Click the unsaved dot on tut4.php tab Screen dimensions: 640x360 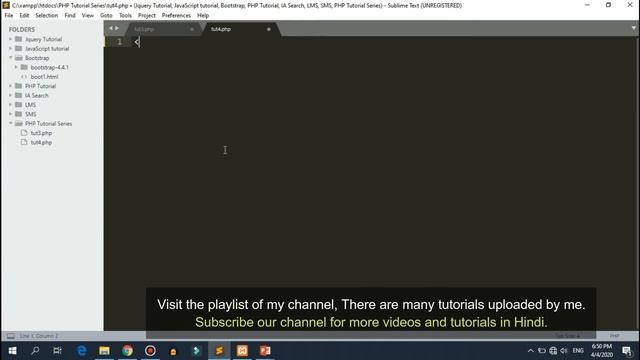tap(269, 29)
